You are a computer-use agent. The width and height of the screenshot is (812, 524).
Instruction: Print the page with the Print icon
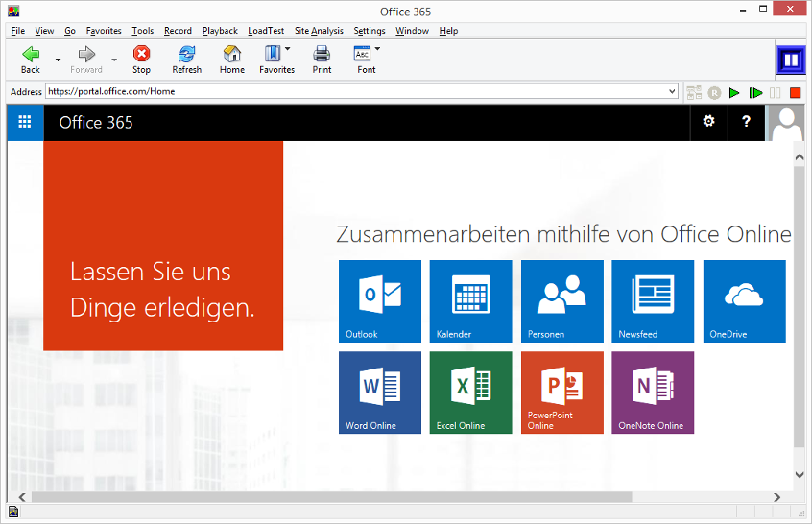coord(322,54)
